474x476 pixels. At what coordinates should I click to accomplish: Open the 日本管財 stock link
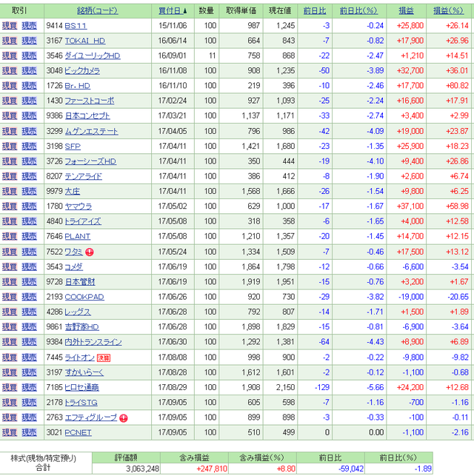80,282
